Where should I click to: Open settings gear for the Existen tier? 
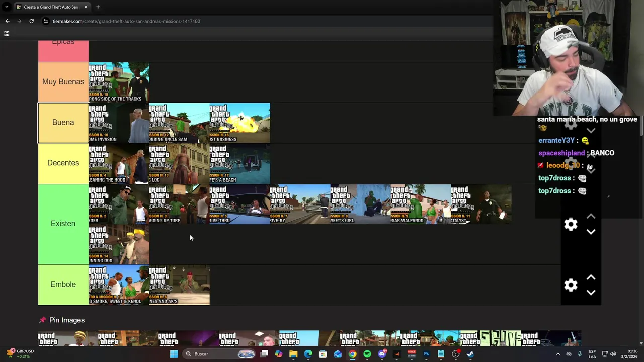pos(571,224)
